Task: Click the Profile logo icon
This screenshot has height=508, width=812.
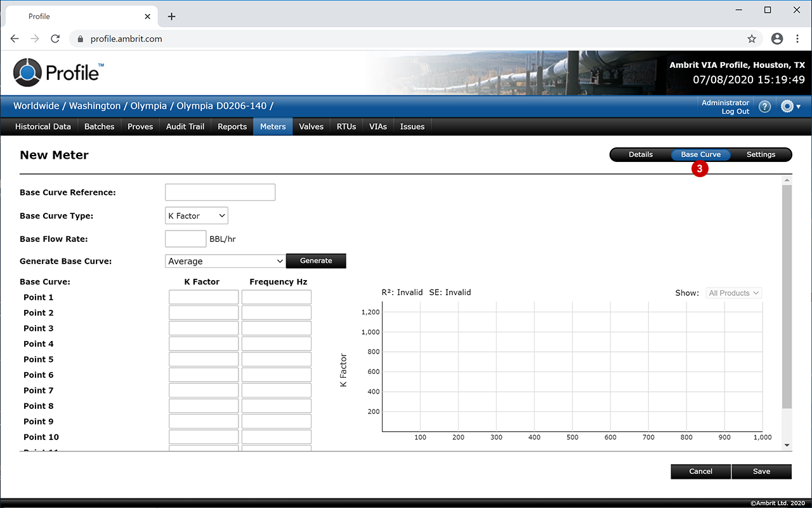Action: [x=27, y=72]
